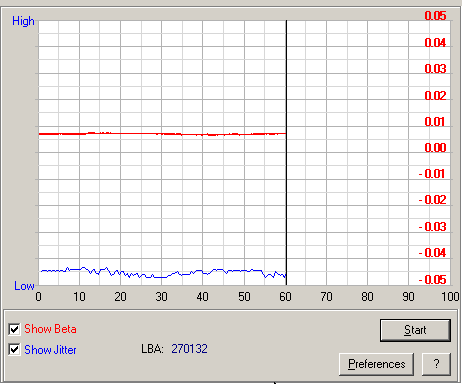Viewport: 462px width, 384px height.
Task: Click the blue Show Jitter text label
Action: click(50, 350)
